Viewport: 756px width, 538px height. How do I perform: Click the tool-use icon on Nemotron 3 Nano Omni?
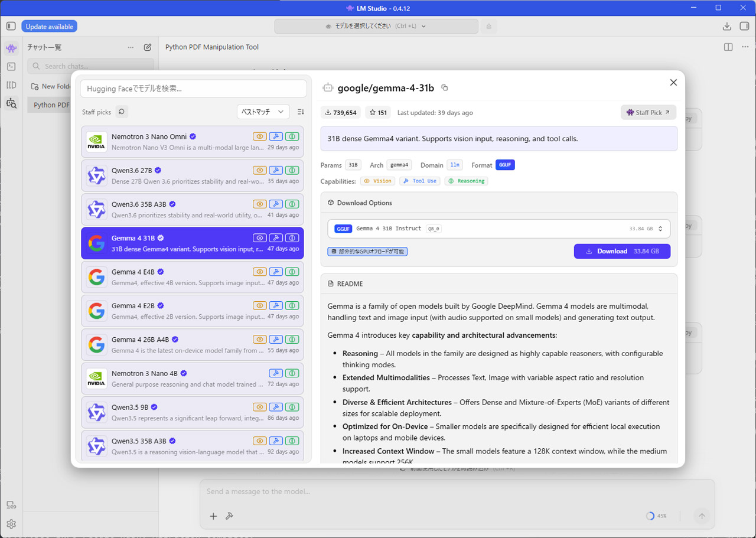tap(276, 136)
